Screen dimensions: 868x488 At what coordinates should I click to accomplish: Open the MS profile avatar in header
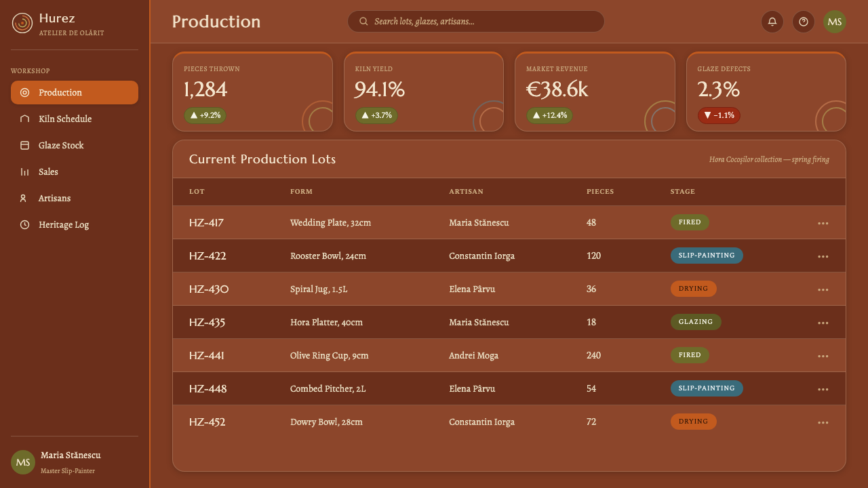point(835,22)
